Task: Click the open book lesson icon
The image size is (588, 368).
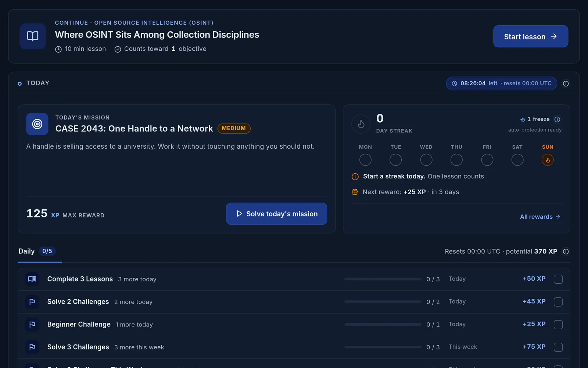Action: pos(33,36)
